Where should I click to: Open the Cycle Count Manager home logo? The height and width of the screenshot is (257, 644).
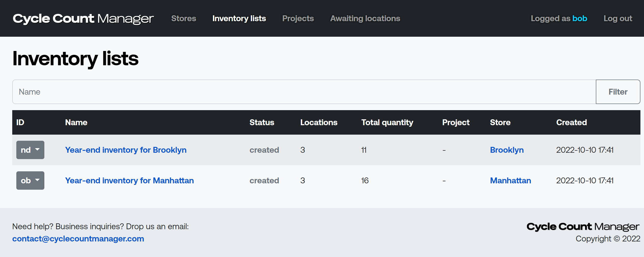(x=83, y=19)
